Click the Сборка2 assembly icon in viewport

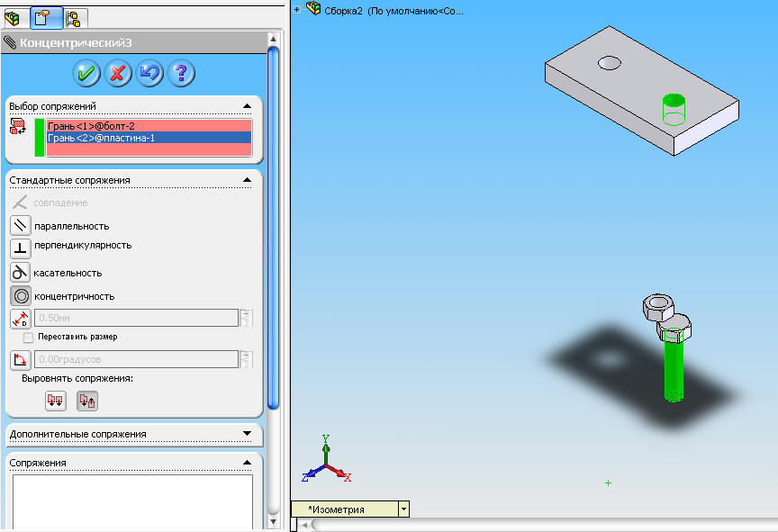(x=313, y=8)
